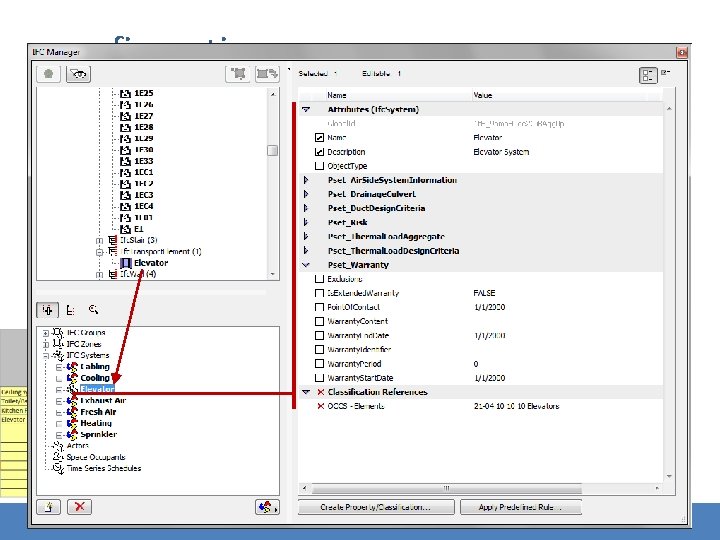Toggle the eye visibility filter button
Image resolution: width=720 pixels, height=540 pixels.
pos(79,74)
